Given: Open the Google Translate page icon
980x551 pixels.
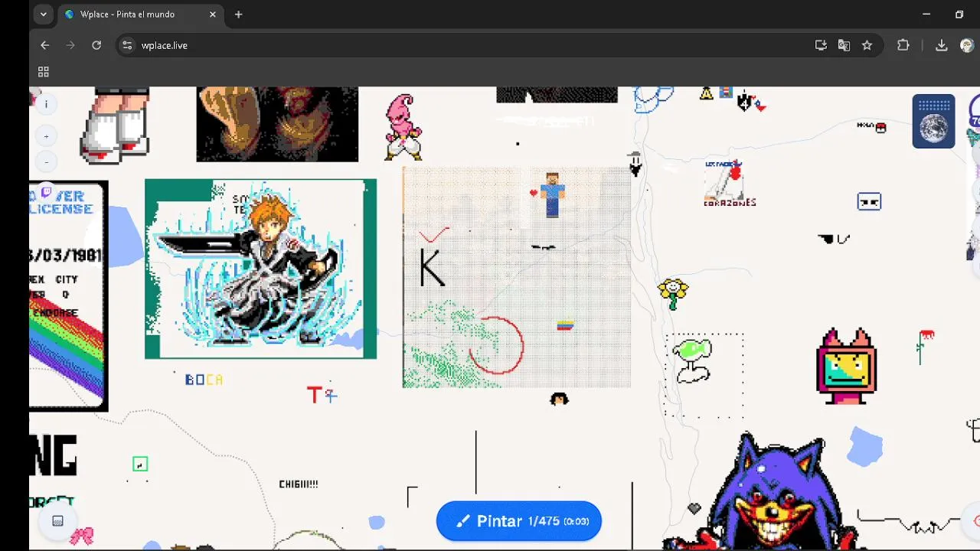Looking at the screenshot, I should [844, 45].
